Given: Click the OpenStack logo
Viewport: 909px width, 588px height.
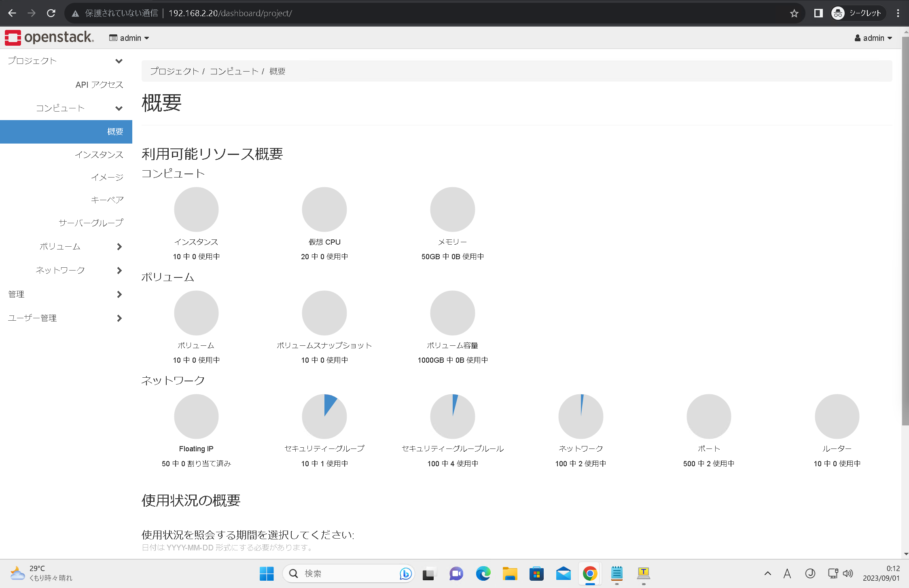Looking at the screenshot, I should click(49, 38).
